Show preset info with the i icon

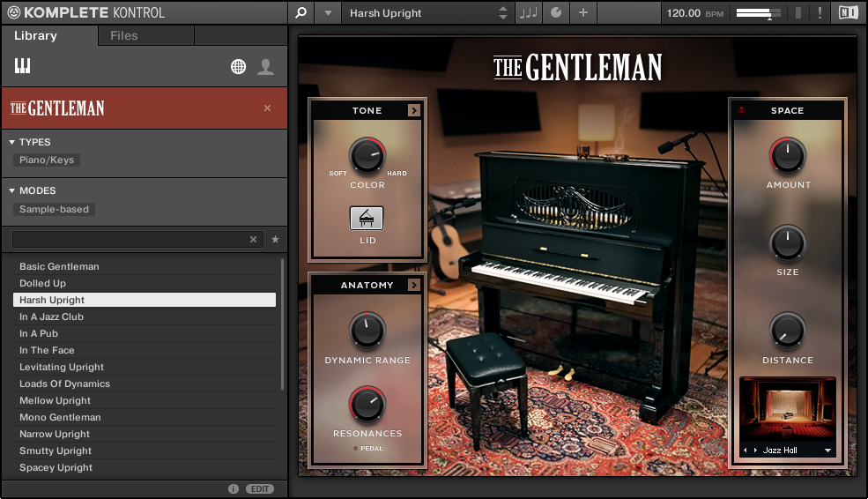(234, 489)
